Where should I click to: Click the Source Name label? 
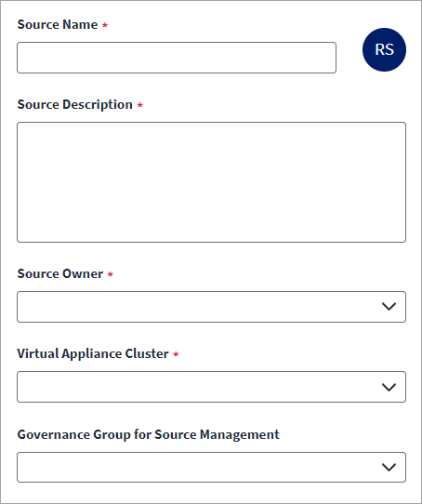tap(58, 24)
